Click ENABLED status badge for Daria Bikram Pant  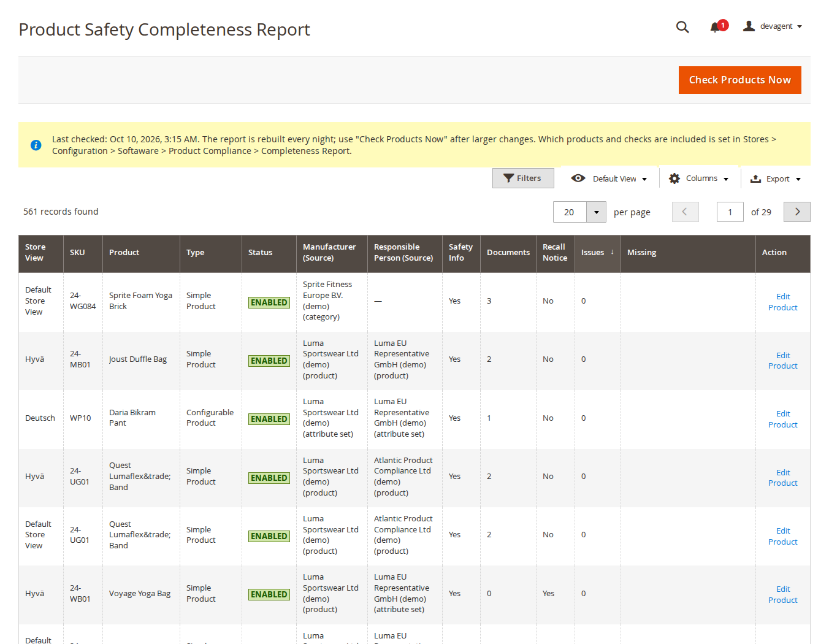(269, 419)
